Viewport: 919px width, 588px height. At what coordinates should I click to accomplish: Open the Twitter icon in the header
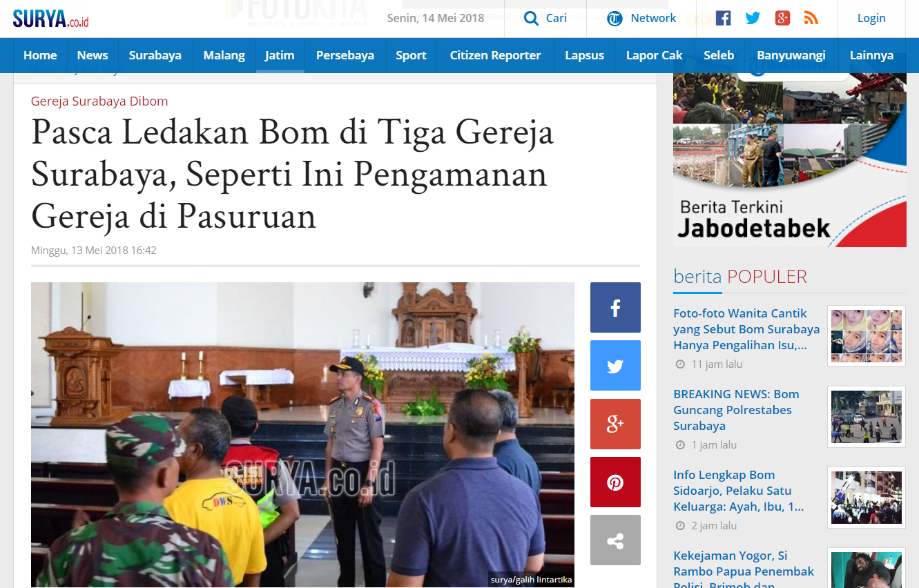point(753,19)
